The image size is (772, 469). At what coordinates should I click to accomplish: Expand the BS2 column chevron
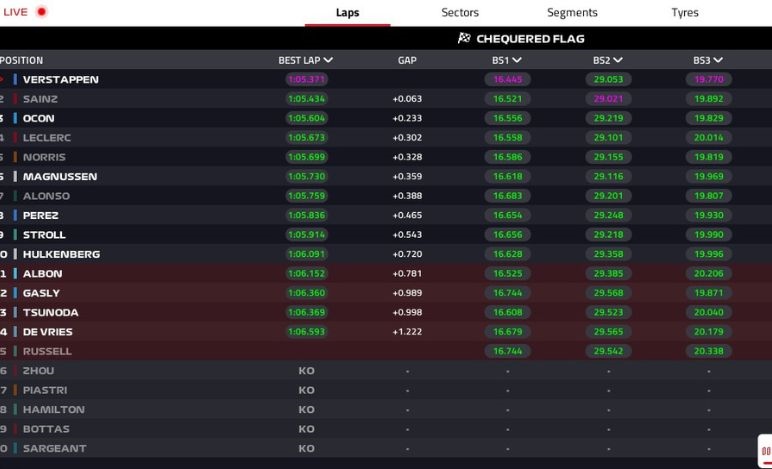point(618,60)
